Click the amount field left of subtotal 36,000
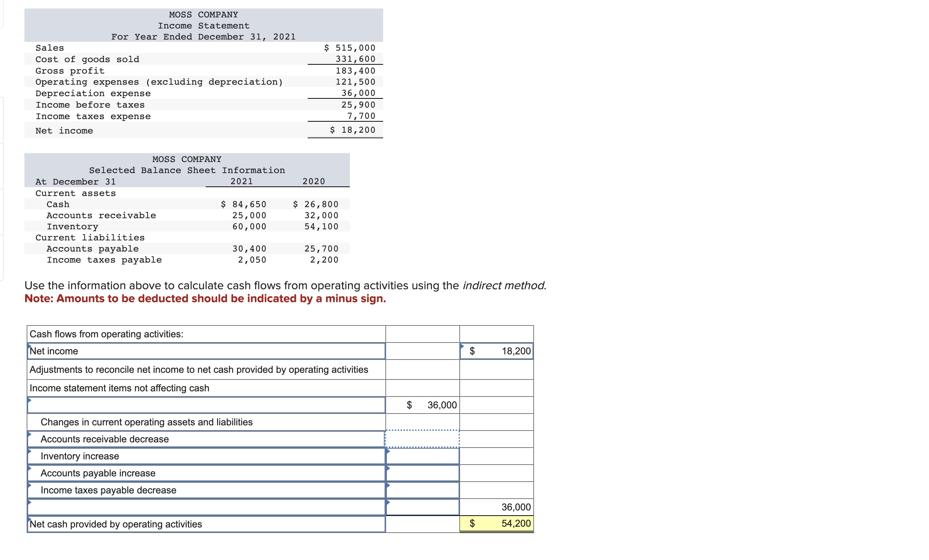929x560 pixels. point(423,507)
